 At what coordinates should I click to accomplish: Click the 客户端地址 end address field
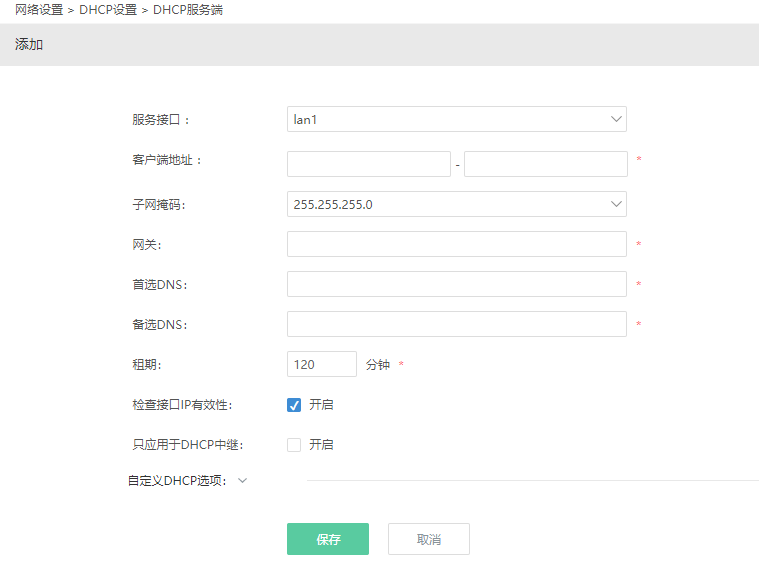[546, 164]
